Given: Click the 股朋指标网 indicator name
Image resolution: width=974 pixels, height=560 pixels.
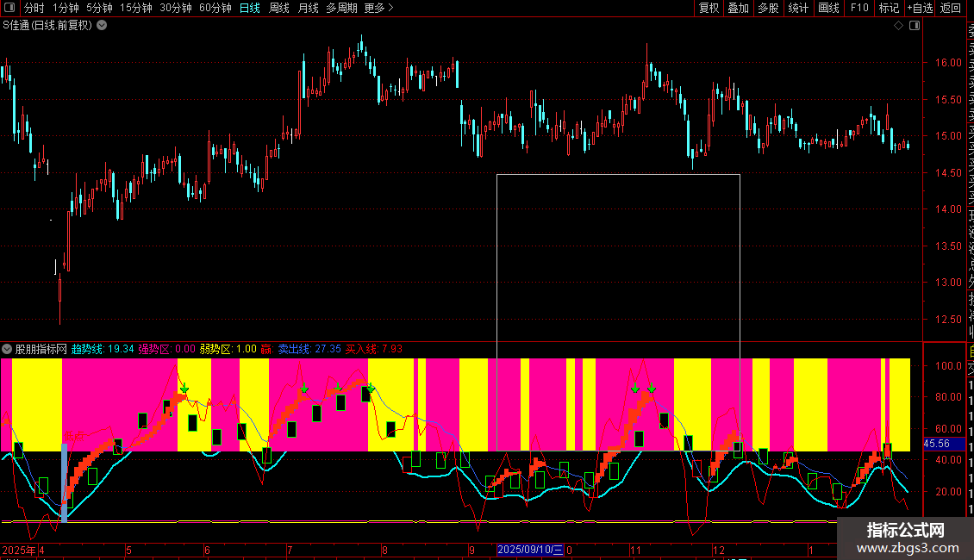Looking at the screenshot, I should (x=41, y=349).
